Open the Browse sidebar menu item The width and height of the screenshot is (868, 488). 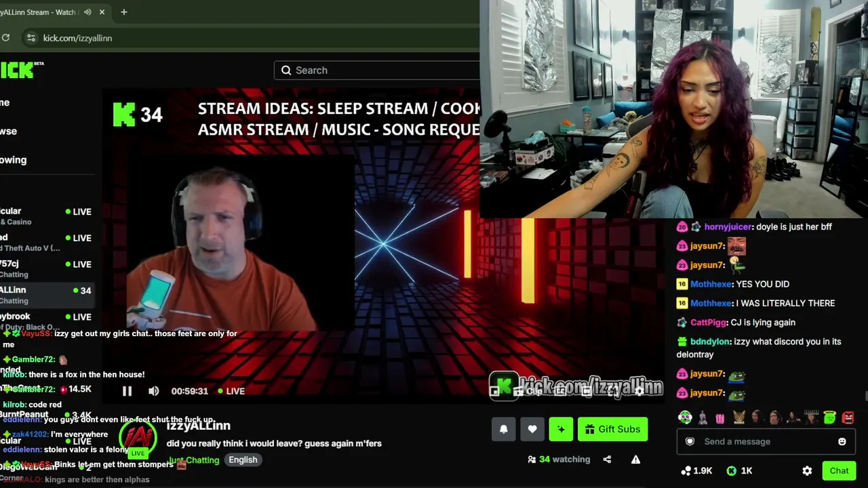(9, 131)
